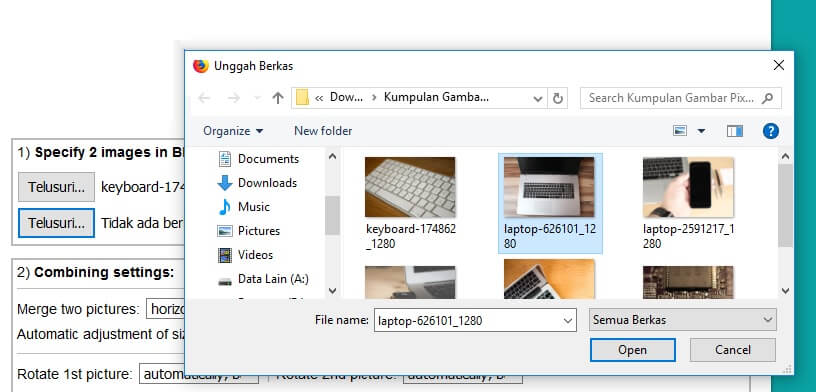Screen dimensions: 816x392
Task: Open the Rotate 1st picture dropdown
Action: tap(198, 374)
